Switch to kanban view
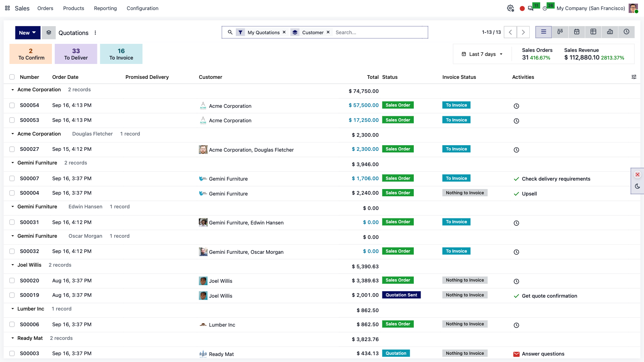The height and width of the screenshot is (362, 644). (560, 32)
